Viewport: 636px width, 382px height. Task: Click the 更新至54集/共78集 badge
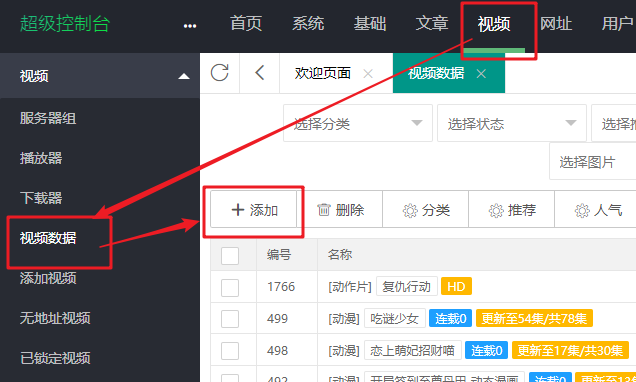click(534, 318)
